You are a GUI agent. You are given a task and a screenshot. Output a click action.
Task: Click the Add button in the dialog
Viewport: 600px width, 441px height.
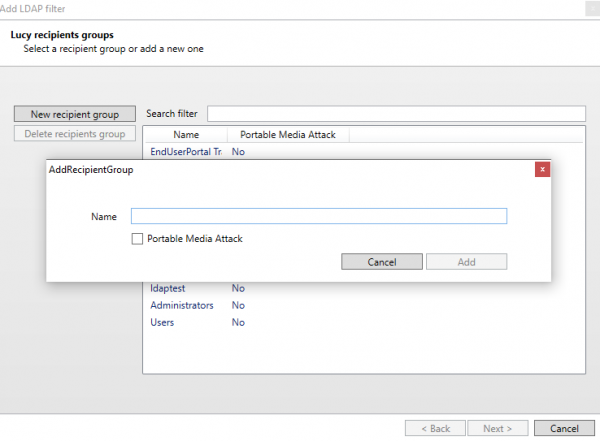point(466,262)
